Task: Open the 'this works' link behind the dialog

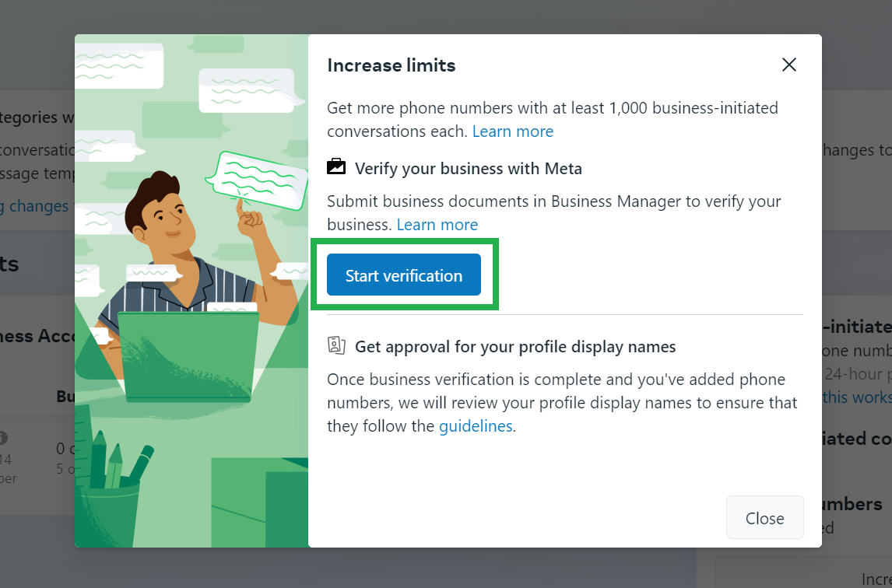Action: tap(856, 397)
